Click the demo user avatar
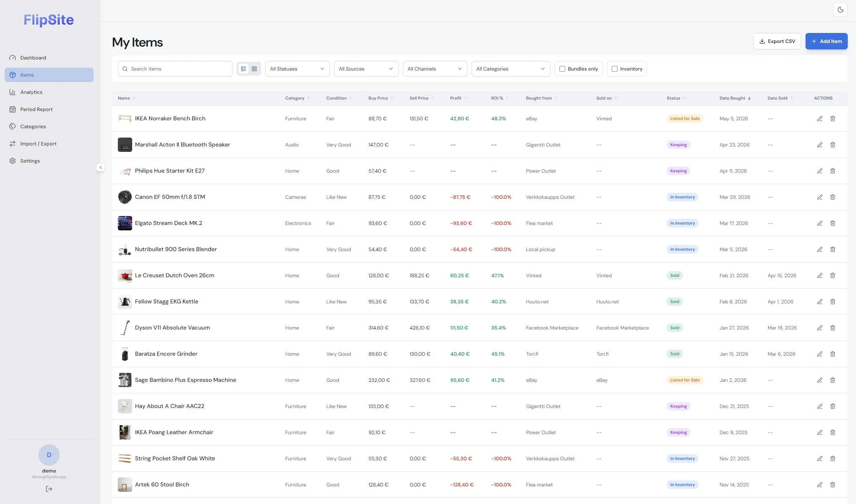This screenshot has height=504, width=856. 49,455
